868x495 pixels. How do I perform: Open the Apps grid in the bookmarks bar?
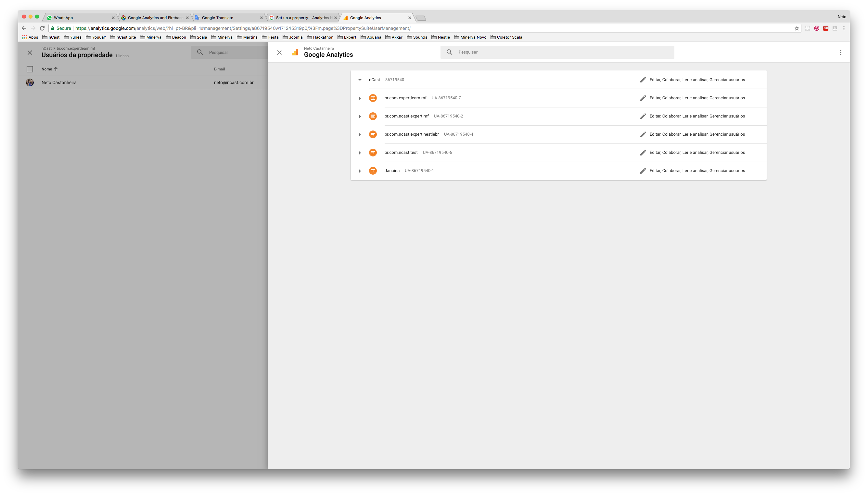coord(30,37)
